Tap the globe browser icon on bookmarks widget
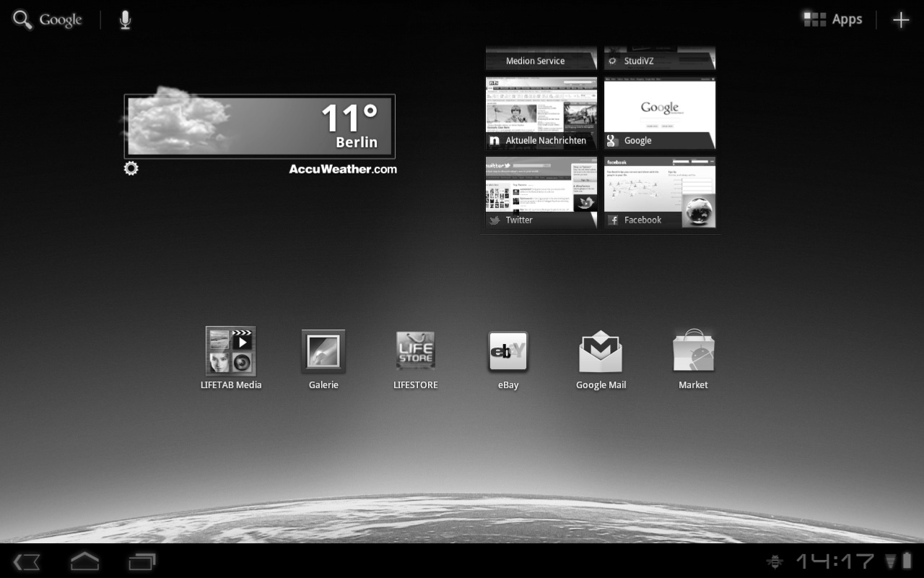The height and width of the screenshot is (578, 924). point(697,212)
